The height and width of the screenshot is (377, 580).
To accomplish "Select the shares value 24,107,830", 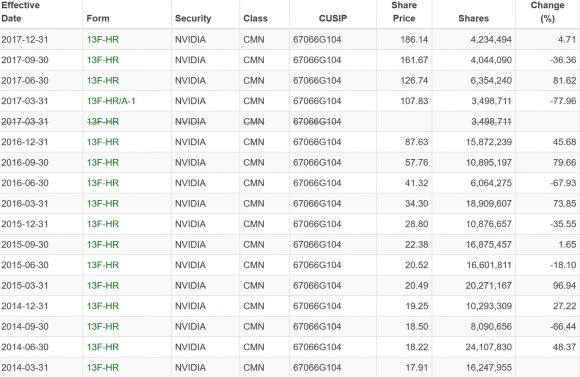I will (x=489, y=347).
